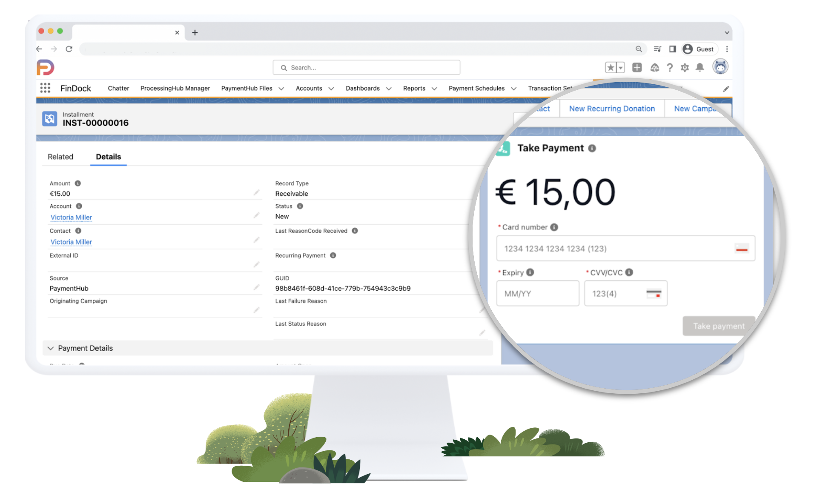Click the browser back arrow
This screenshot has height=504, width=820.
coord(39,49)
